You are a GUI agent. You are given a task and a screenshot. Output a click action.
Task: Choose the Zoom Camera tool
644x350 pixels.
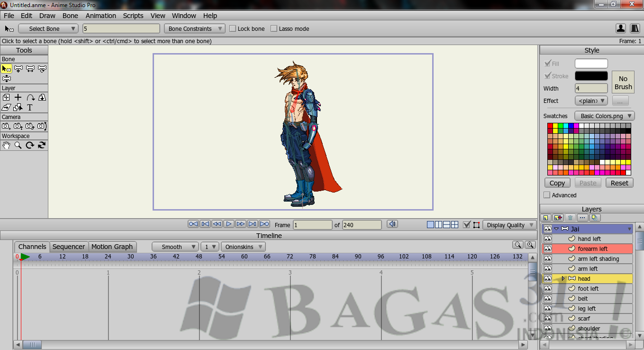coord(18,126)
